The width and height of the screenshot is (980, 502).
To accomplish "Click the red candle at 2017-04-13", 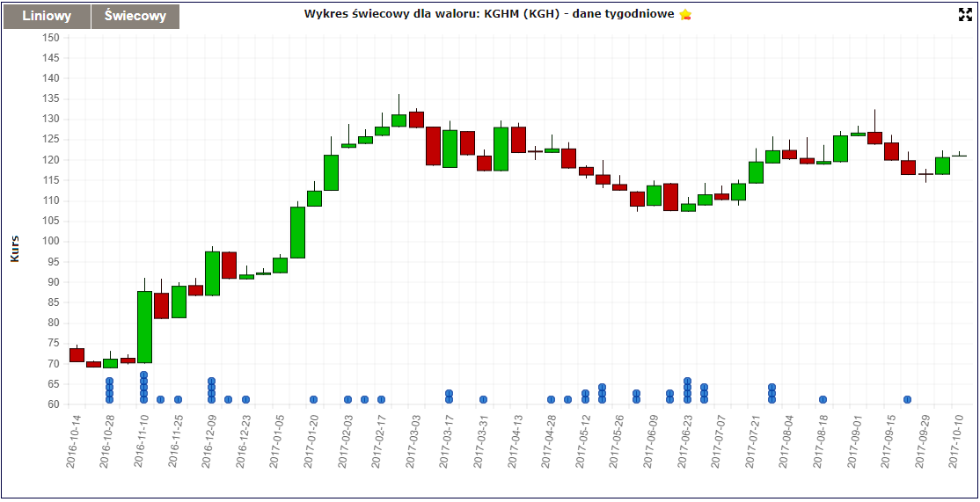I will pyautogui.click(x=518, y=140).
